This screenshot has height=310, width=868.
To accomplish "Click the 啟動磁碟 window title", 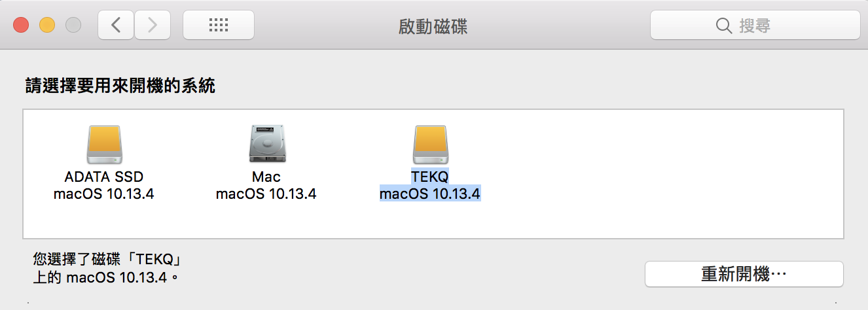I will (x=433, y=26).
